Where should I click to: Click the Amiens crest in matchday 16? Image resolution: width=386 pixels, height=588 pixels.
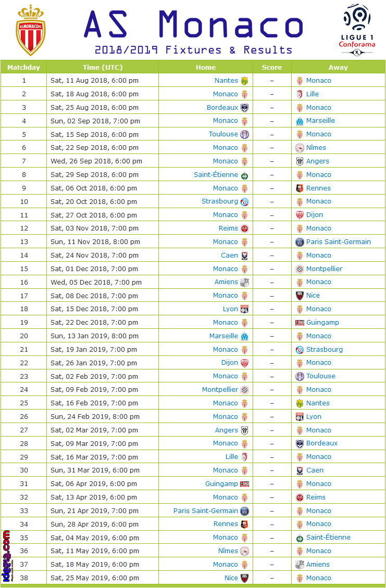(244, 282)
